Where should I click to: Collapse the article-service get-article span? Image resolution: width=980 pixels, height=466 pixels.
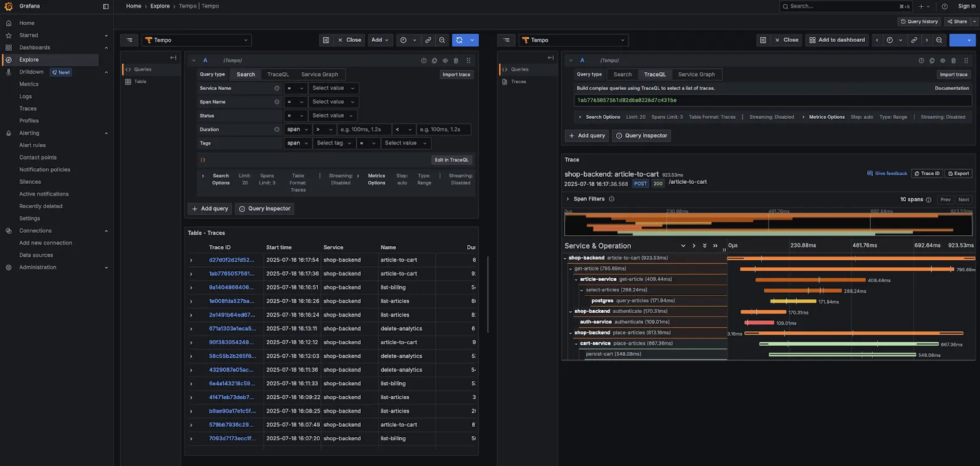[x=576, y=280]
